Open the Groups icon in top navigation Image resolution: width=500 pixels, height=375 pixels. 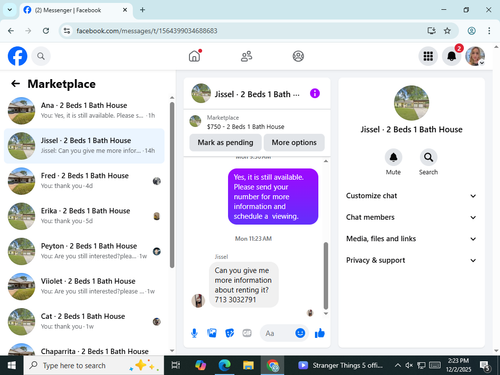click(298, 56)
